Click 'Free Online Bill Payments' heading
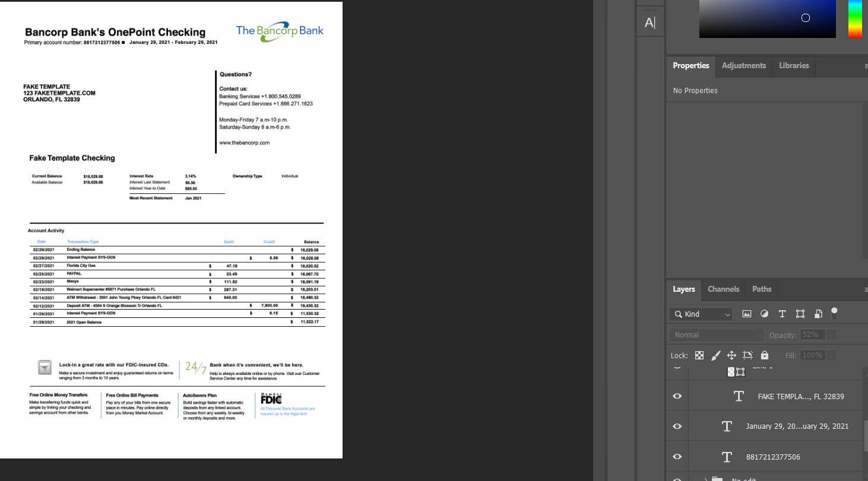Screen dimensions: 868x481 pos(132,395)
